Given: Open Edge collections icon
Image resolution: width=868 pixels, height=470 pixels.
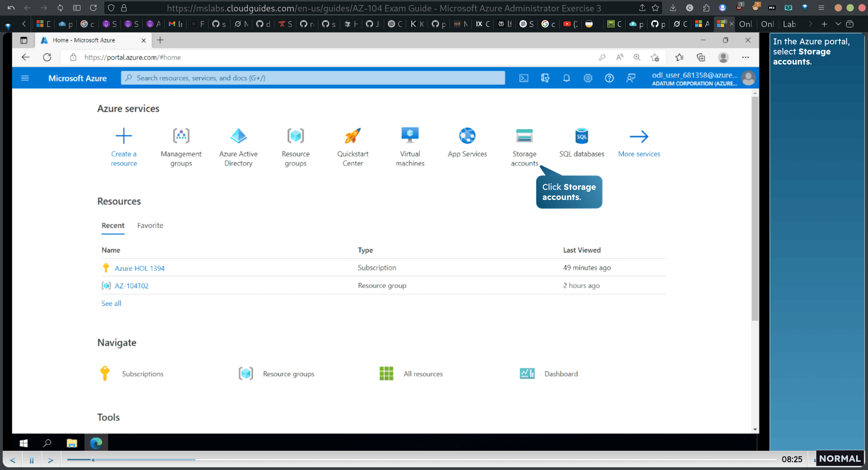Looking at the screenshot, I should click(x=701, y=57).
